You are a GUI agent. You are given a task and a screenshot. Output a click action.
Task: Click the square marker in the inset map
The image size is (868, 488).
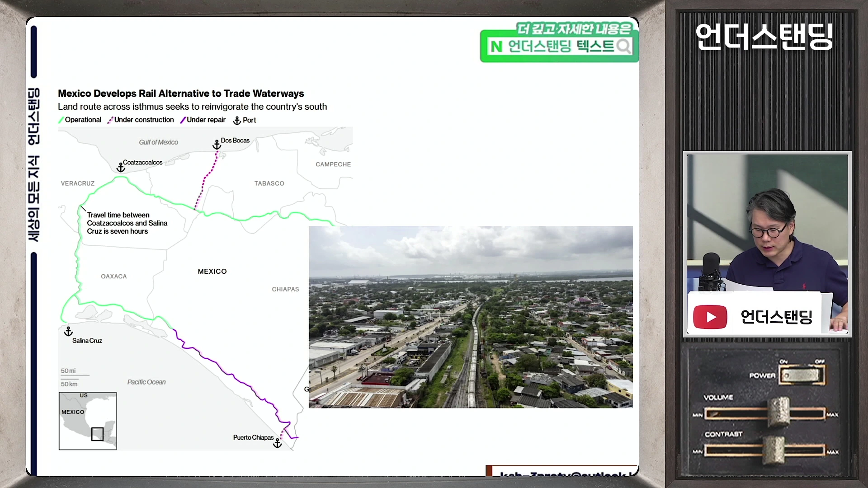97,434
